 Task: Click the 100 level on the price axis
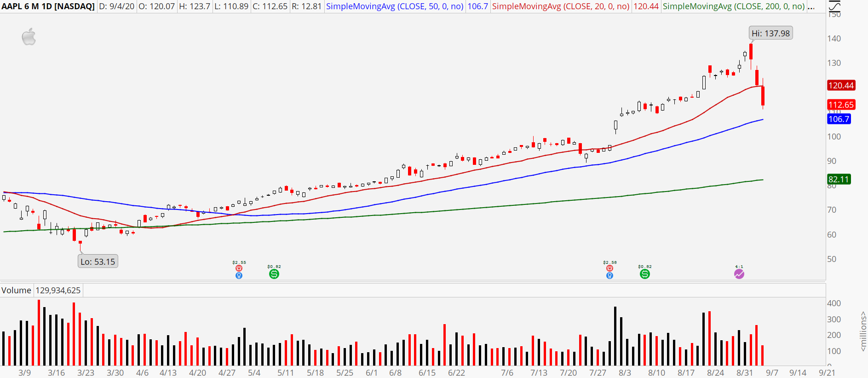tap(834, 137)
